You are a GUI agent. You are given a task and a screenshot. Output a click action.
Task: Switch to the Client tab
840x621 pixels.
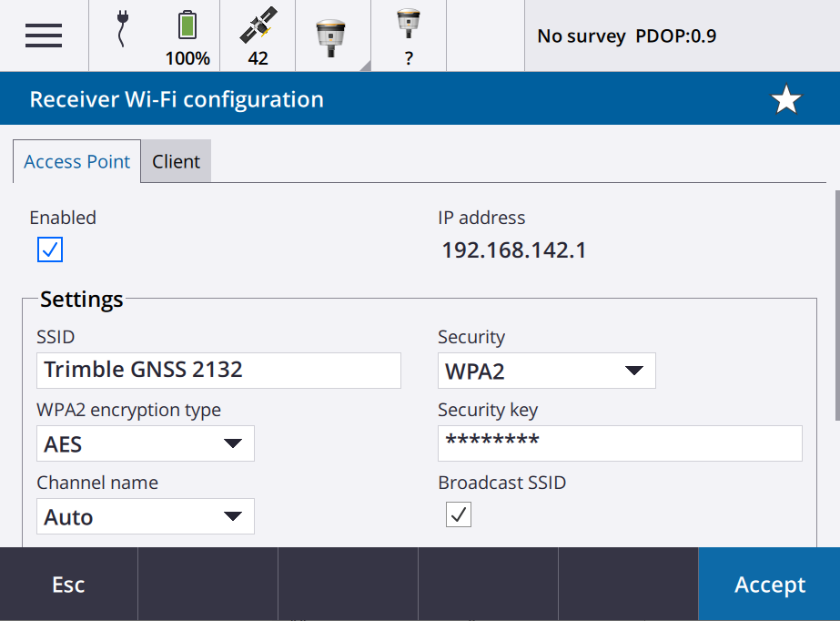tap(177, 161)
